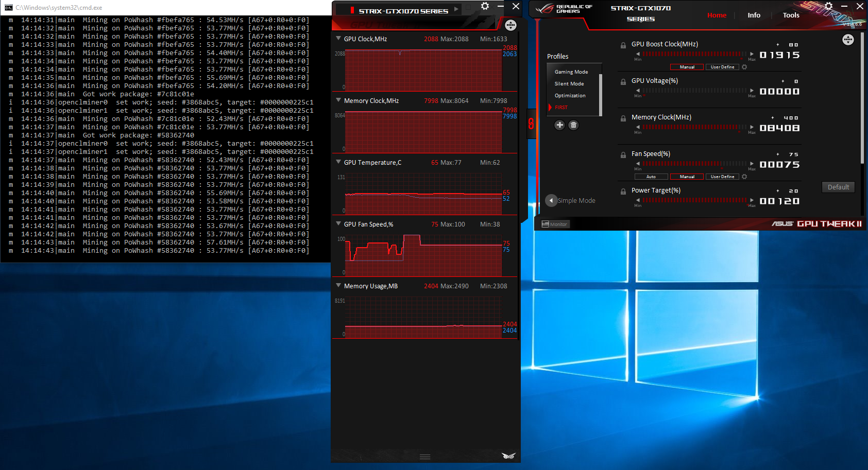The image size is (868, 470).
Task: Click the Power Target slider track
Action: (694, 200)
